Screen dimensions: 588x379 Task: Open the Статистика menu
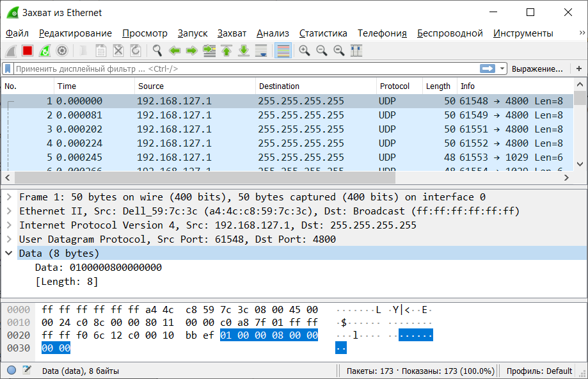click(x=323, y=33)
